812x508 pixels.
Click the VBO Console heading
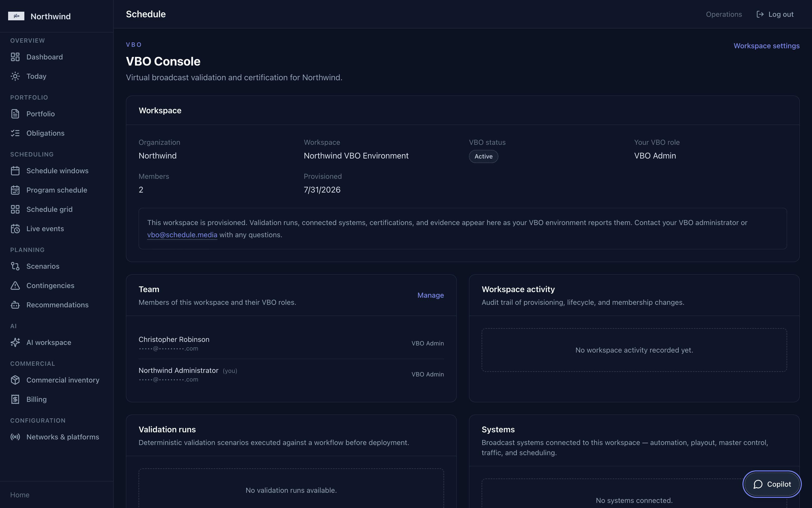pos(163,61)
